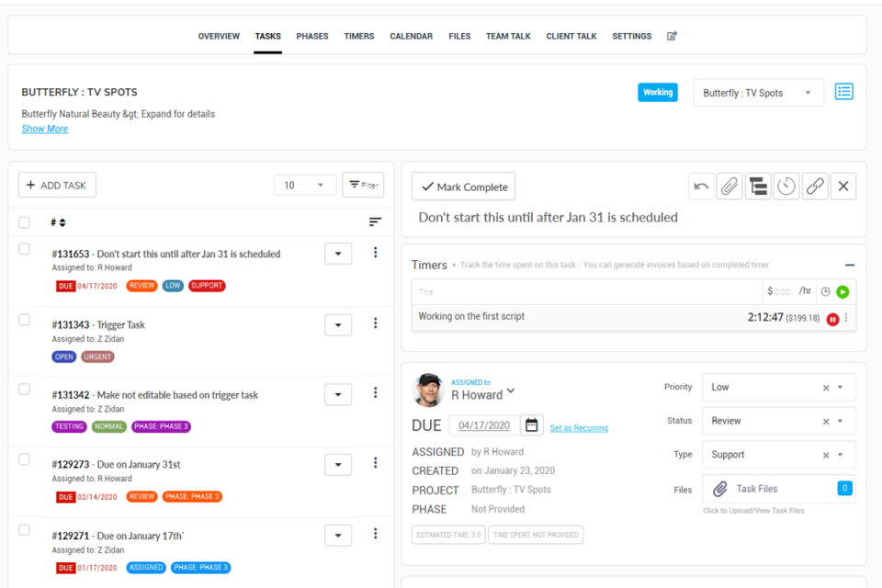The image size is (882, 588).
Task: Sort tasks by the # column arrows
Action: click(62, 223)
